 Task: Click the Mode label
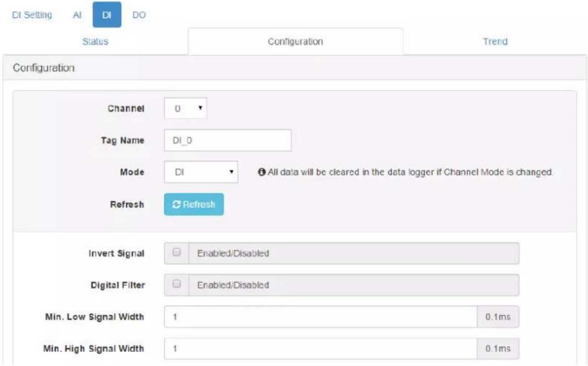(x=132, y=172)
